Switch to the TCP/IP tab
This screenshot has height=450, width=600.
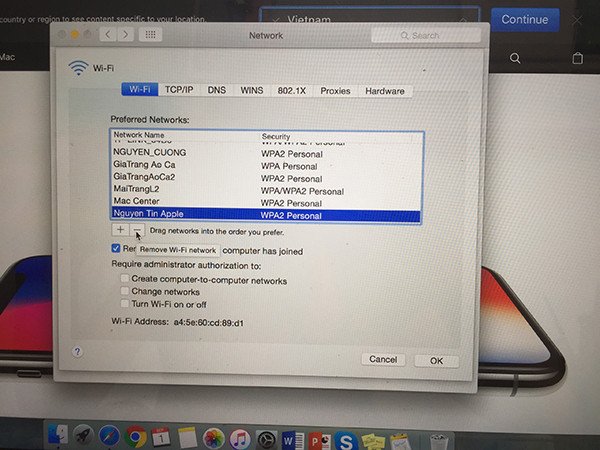[179, 90]
